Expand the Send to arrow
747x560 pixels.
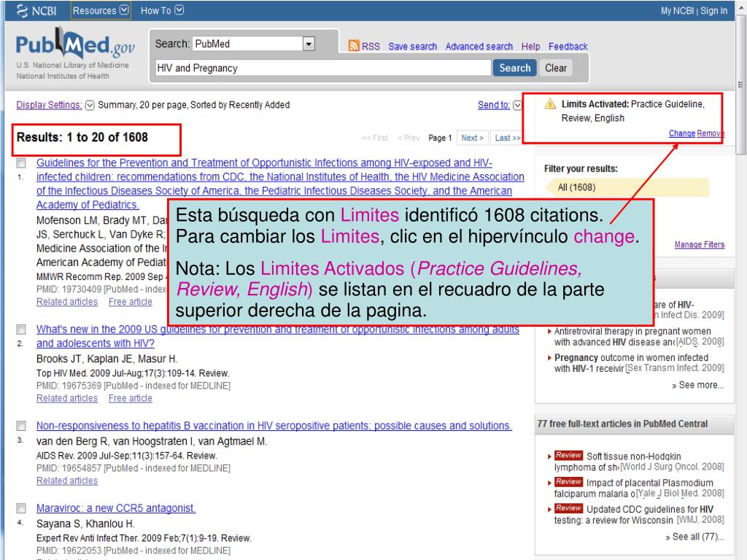pyautogui.click(x=517, y=105)
